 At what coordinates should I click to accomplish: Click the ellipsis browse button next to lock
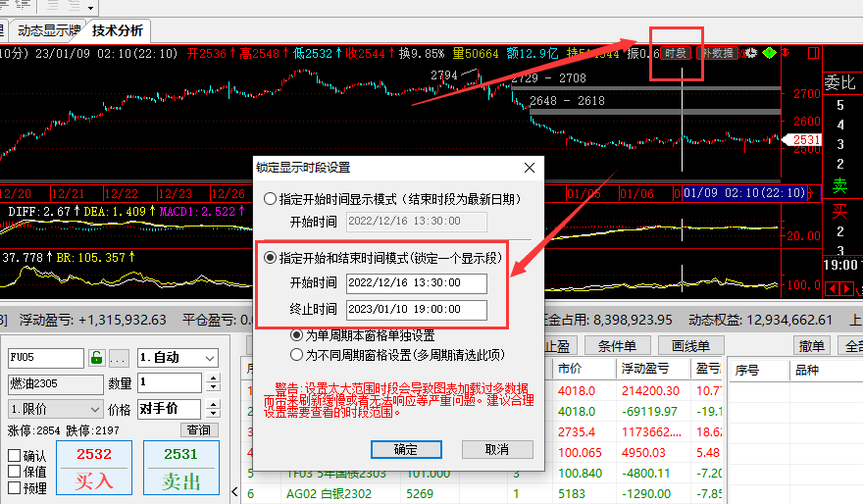(x=118, y=358)
